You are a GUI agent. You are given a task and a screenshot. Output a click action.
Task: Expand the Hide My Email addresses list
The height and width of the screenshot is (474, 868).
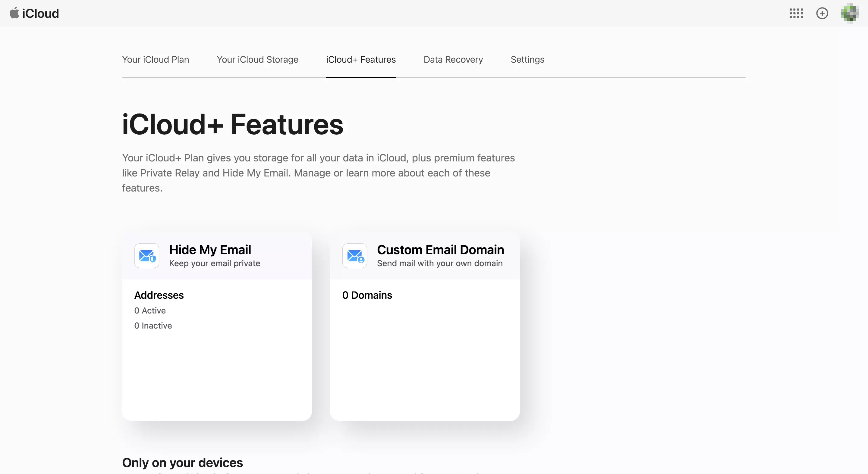coord(158,295)
